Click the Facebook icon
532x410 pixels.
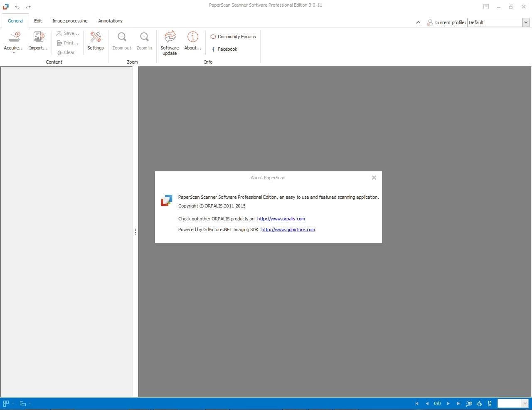213,49
